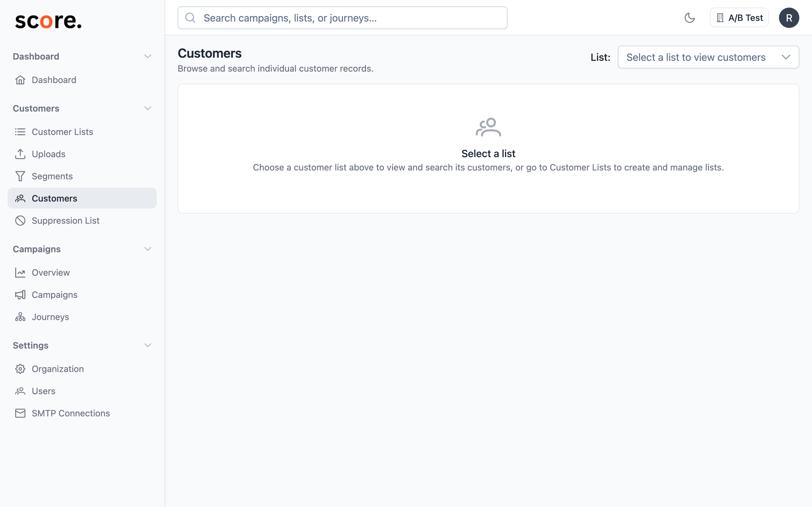Click the SMTP Connections envelope icon

(20, 413)
